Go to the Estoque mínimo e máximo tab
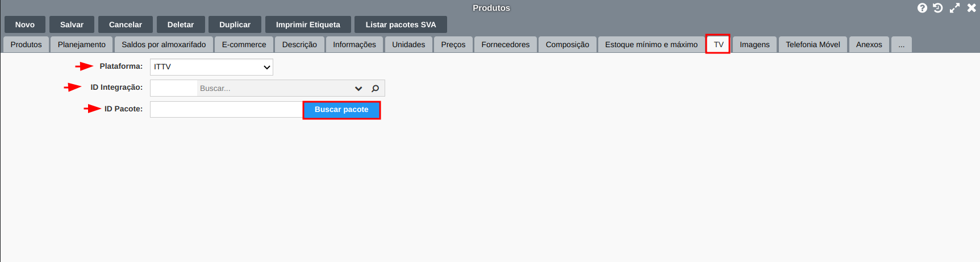The image size is (980, 262). tap(651, 45)
